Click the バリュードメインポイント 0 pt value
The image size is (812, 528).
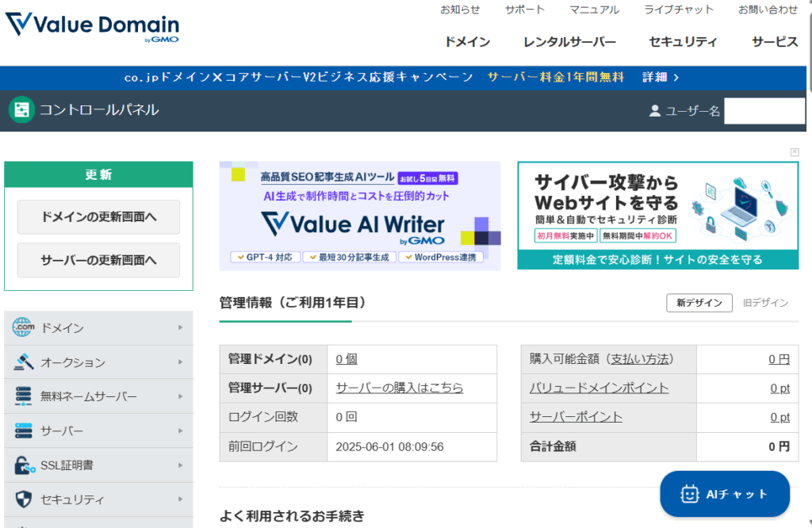780,388
